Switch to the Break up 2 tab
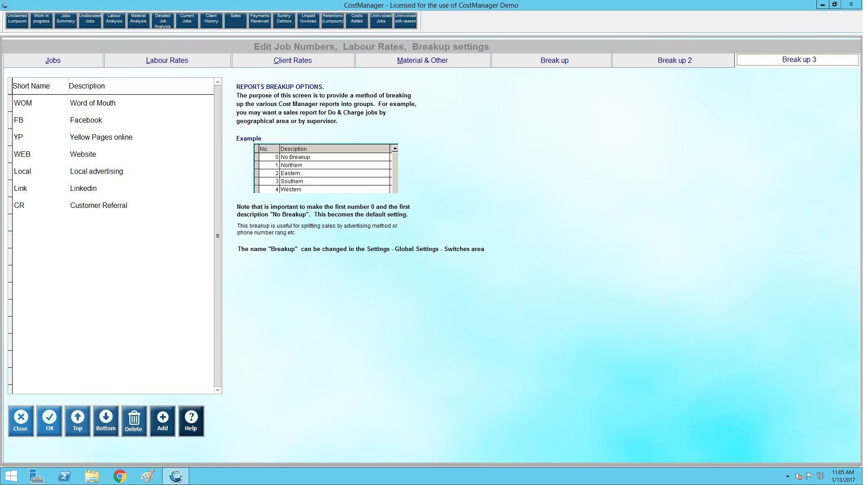Screen dimensions: 868x485 click(x=674, y=60)
